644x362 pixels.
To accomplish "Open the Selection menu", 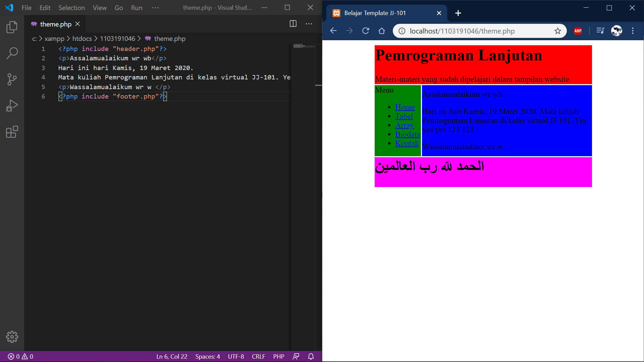I will tap(71, 7).
